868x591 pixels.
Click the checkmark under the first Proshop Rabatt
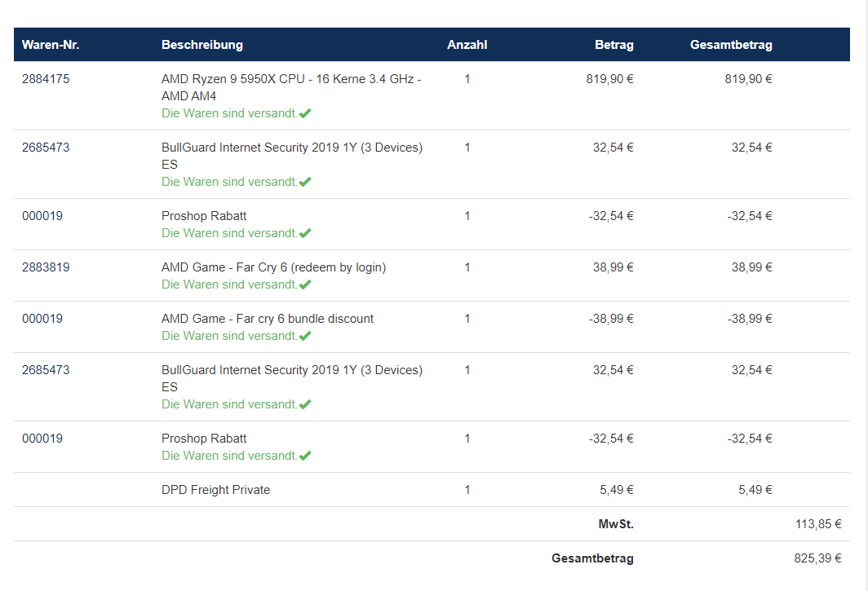coord(305,233)
